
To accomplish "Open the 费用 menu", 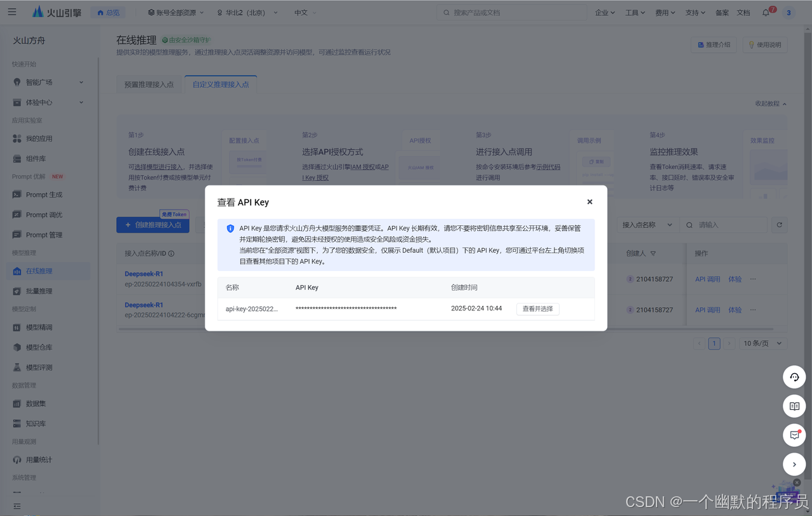I will 665,13.
